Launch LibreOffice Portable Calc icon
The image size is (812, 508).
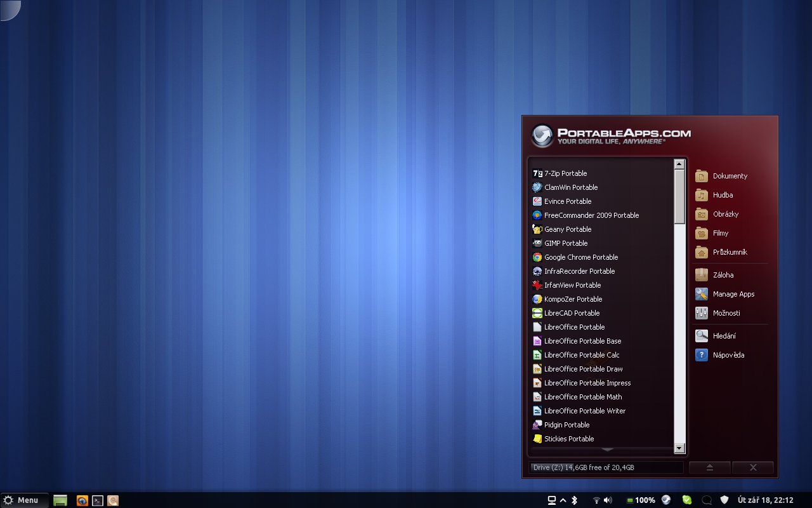(x=537, y=355)
